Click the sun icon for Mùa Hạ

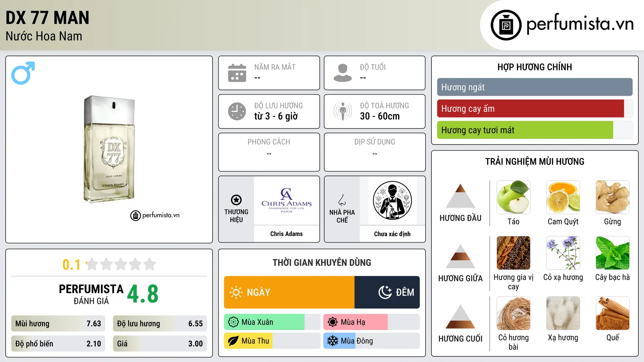(333, 322)
